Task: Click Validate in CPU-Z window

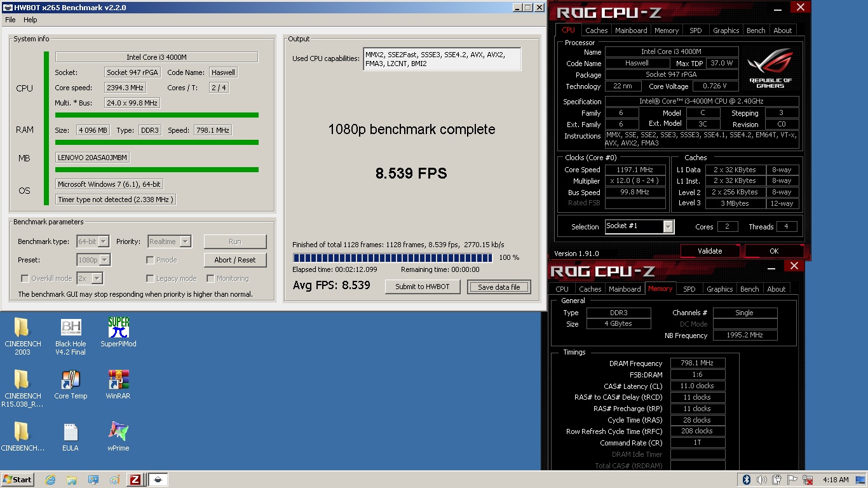Action: click(710, 251)
